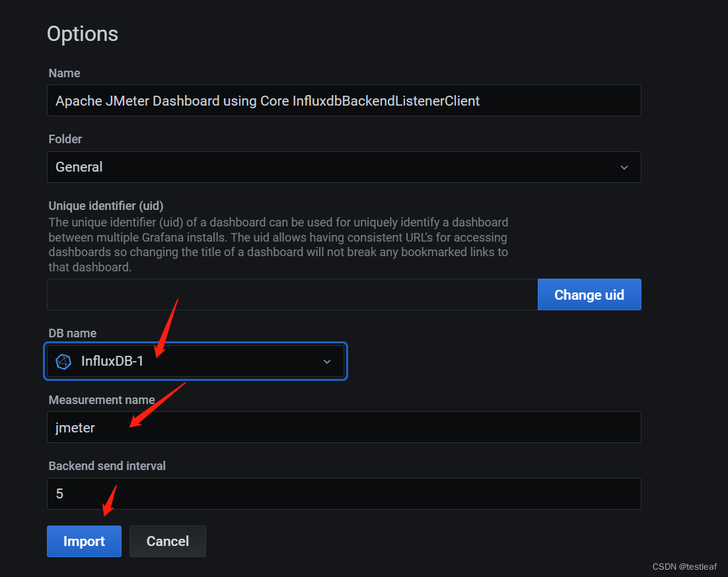This screenshot has height=577, width=728.
Task: Click the Unique identifier (uid) label
Action: pos(106,205)
